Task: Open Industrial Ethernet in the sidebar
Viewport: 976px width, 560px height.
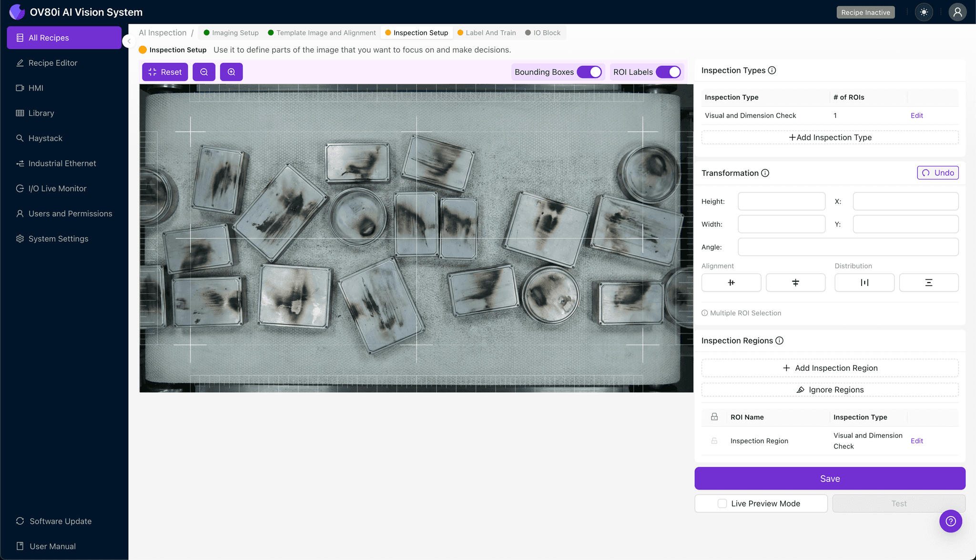Action: pos(62,163)
